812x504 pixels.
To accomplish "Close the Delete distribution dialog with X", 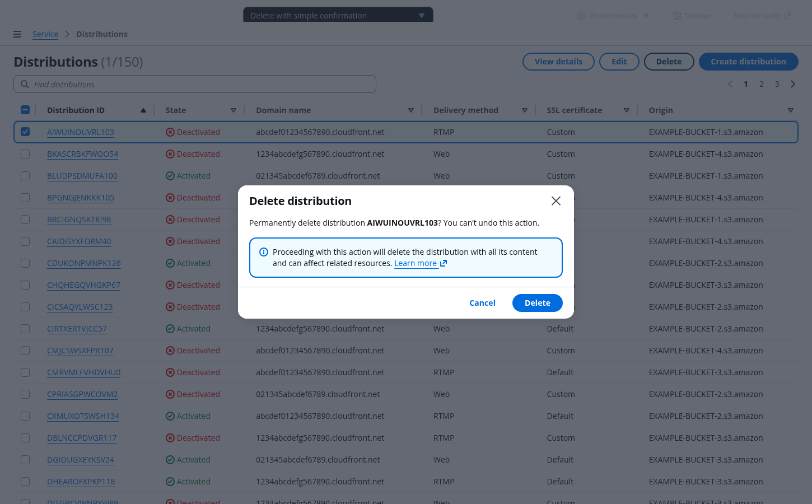I will point(556,201).
